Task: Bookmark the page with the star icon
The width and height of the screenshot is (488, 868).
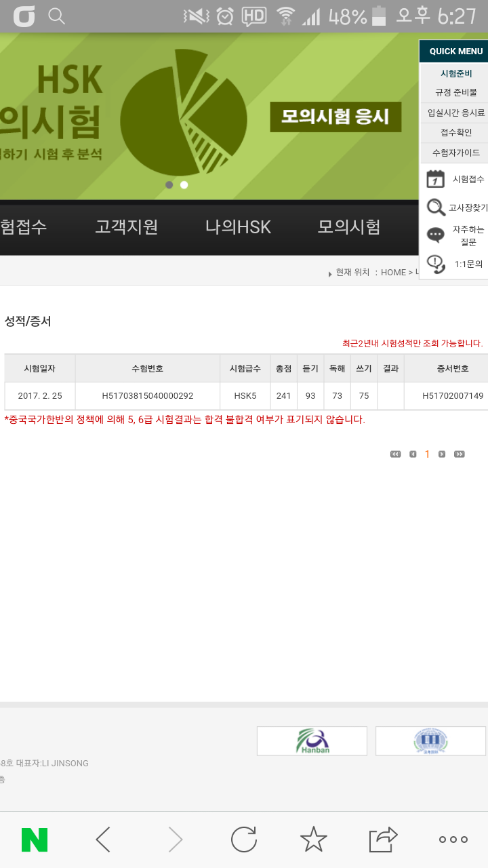Action: click(313, 840)
